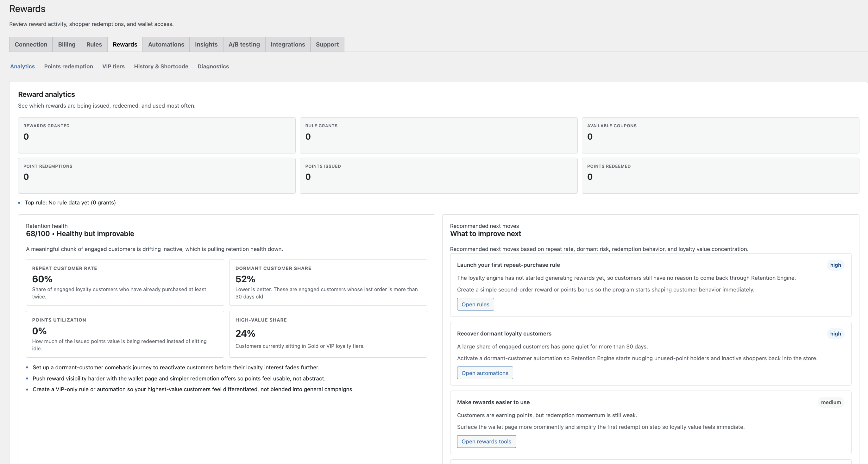Image resolution: width=868 pixels, height=464 pixels.
Task: Click the 68/100 Healthy but improvable heading
Action: (80, 234)
